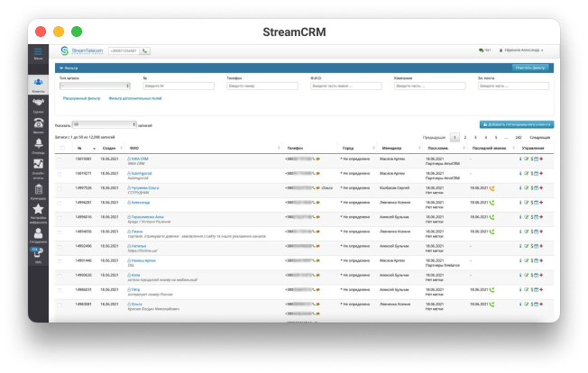Collapse the Фильтр panel header
The image size is (588, 373).
point(69,68)
